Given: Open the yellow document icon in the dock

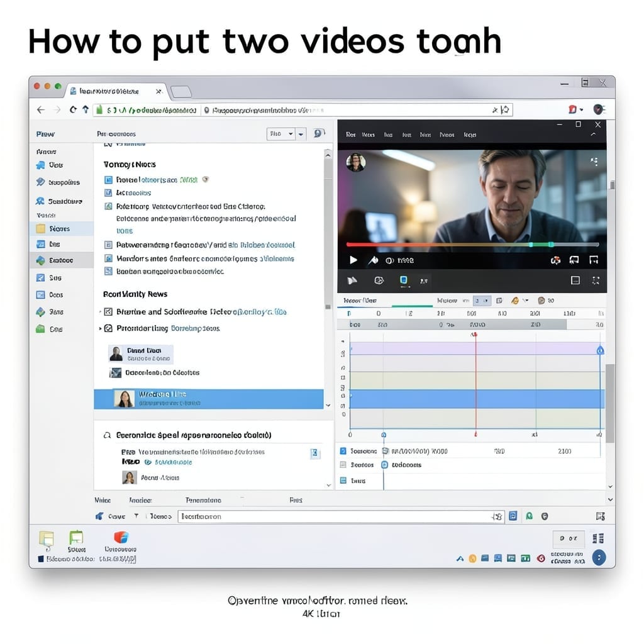Looking at the screenshot, I should [47, 538].
